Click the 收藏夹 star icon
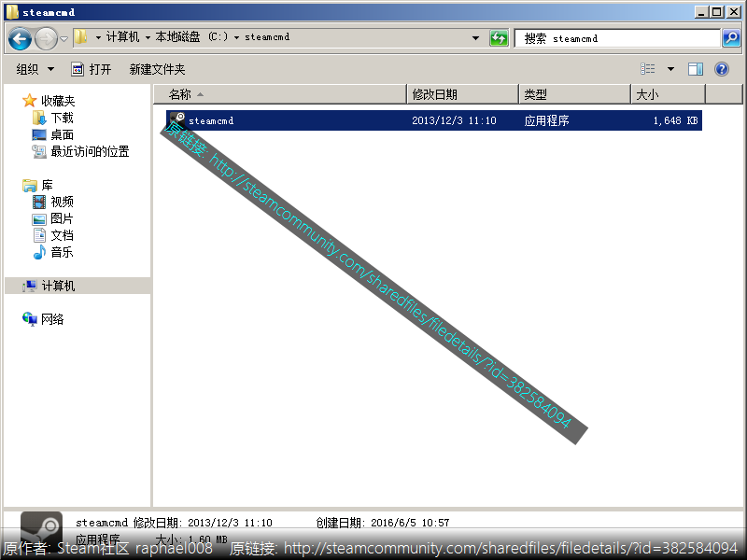Image resolution: width=747 pixels, height=560 pixels. pos(30,101)
